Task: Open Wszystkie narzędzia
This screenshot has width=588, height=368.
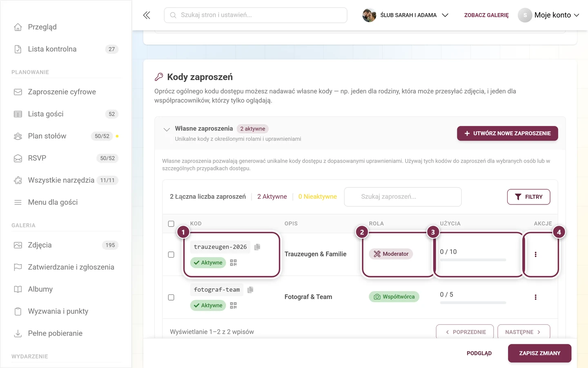Action: coord(66,180)
